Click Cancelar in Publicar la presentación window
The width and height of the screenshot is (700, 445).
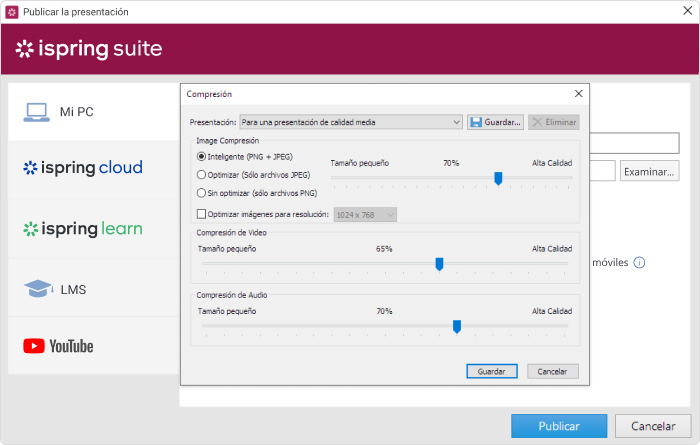tap(653, 426)
